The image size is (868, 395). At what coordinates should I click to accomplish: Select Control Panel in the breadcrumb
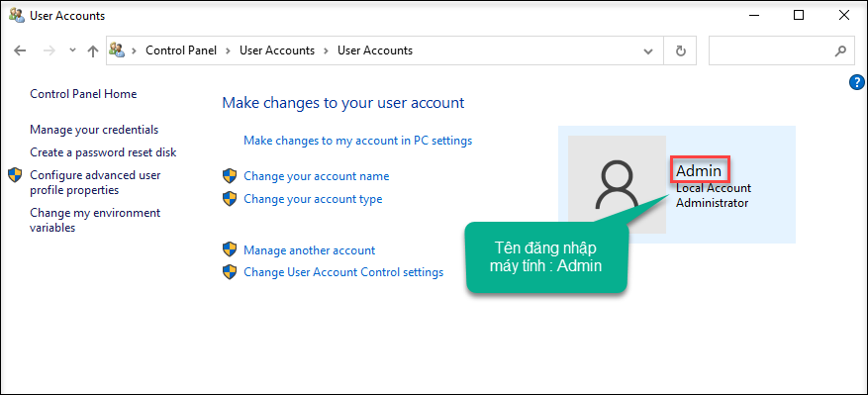point(181,50)
